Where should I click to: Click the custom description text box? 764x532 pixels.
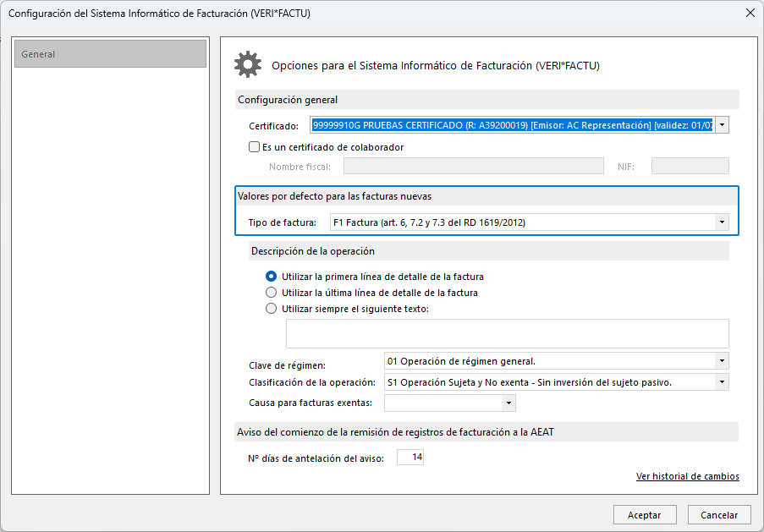coord(508,334)
